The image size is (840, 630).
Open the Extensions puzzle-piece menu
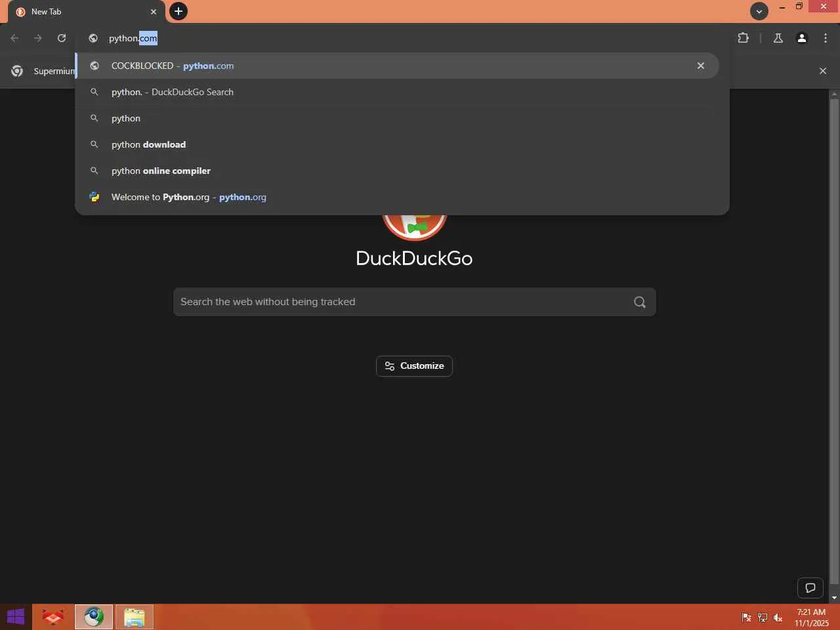coord(743,38)
